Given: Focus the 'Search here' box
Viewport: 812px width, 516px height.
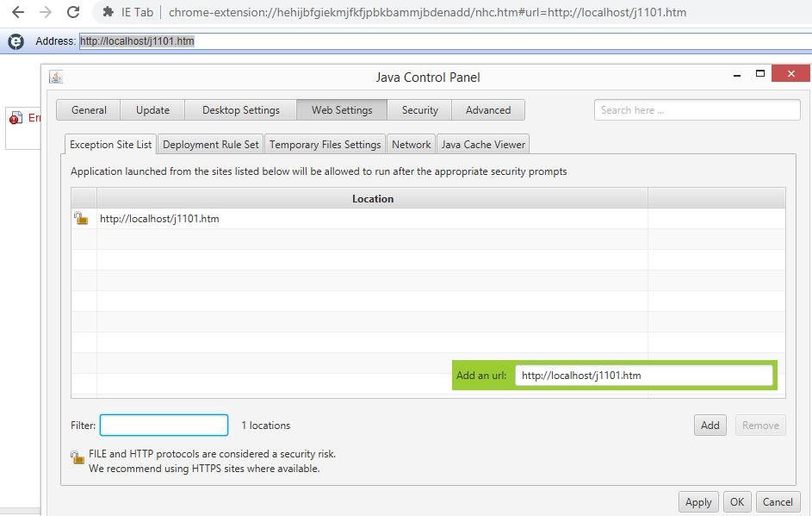Looking at the screenshot, I should pos(697,110).
